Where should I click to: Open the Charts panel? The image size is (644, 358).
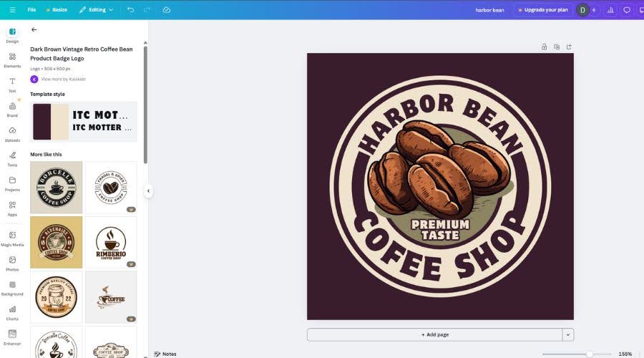[12, 313]
